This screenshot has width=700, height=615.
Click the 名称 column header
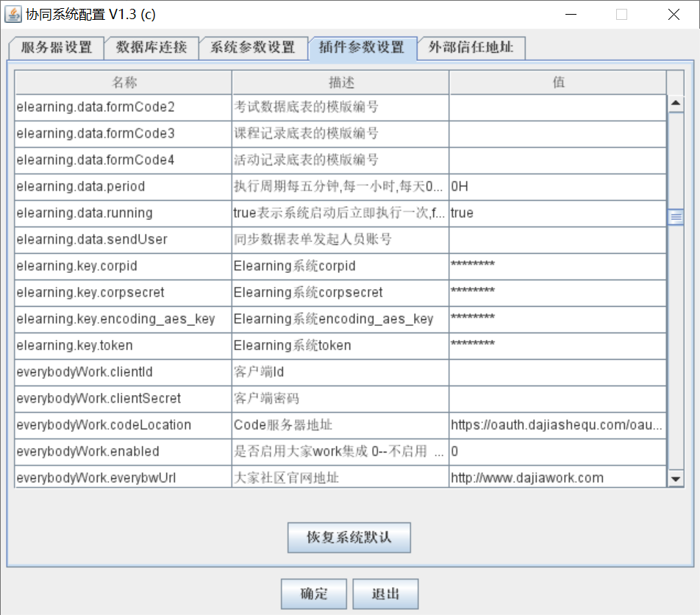coord(124,82)
